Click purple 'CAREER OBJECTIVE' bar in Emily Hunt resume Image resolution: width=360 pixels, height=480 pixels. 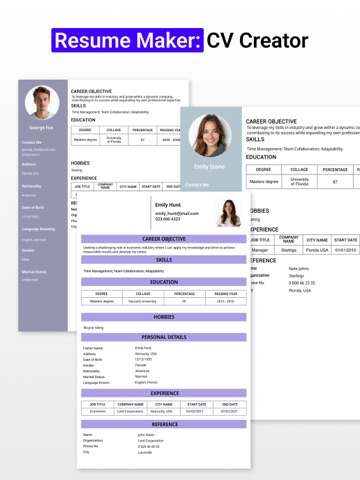tap(164, 239)
